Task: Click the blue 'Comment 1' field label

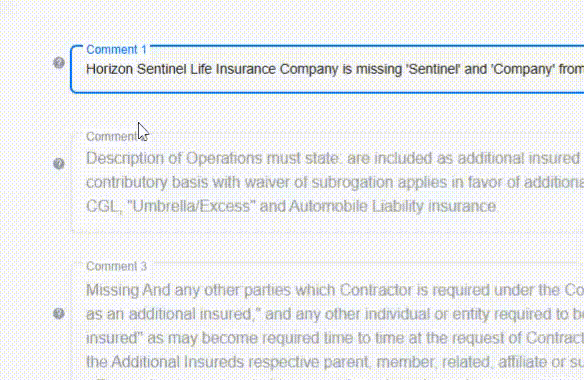Action: click(x=117, y=50)
